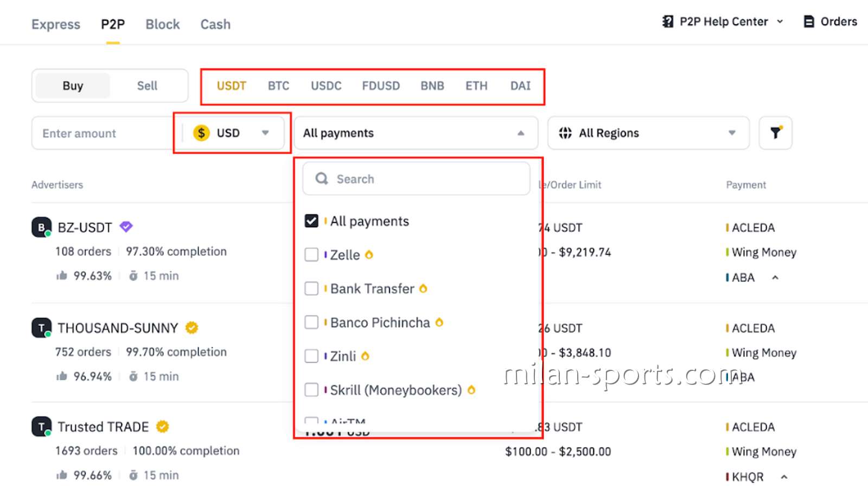Screen dimensions: 868x488
Task: Click THOUSAND-SUNNY gold verified badge
Action: tap(192, 328)
